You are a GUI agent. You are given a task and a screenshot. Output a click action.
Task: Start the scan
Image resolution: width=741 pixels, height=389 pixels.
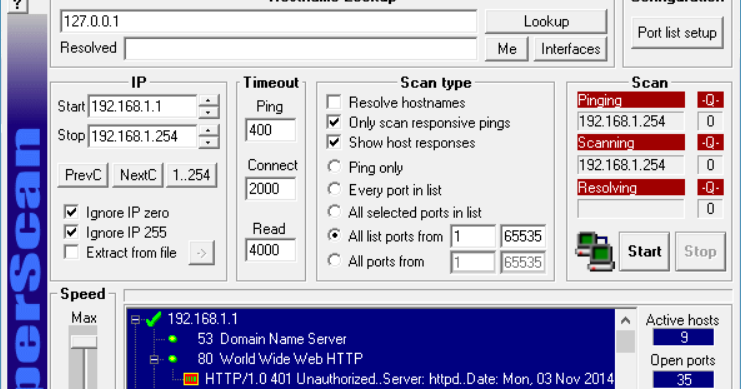(645, 251)
